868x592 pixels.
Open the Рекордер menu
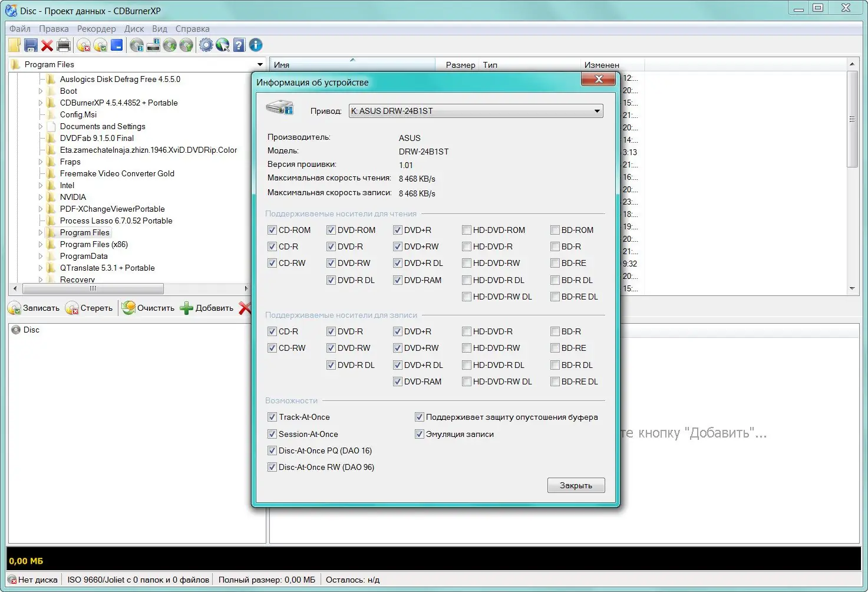click(x=97, y=28)
